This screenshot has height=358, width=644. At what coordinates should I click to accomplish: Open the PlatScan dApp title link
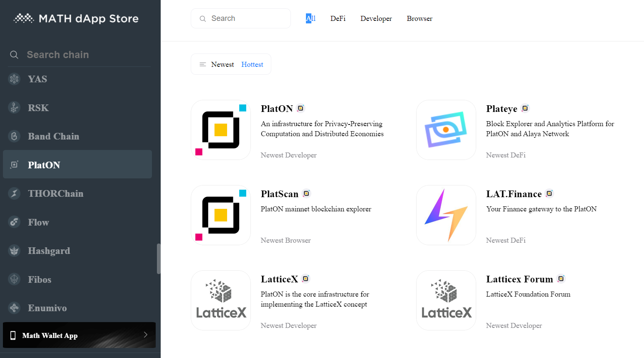point(280,194)
